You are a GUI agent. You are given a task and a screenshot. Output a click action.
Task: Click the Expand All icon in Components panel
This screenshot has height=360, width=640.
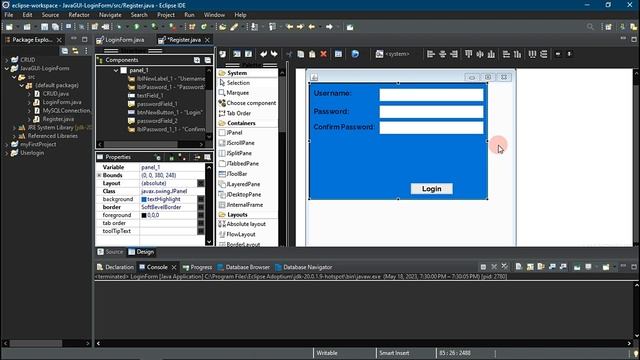(x=197, y=60)
